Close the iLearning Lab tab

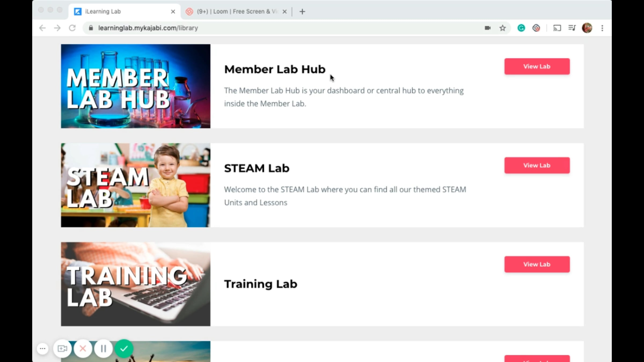(173, 12)
